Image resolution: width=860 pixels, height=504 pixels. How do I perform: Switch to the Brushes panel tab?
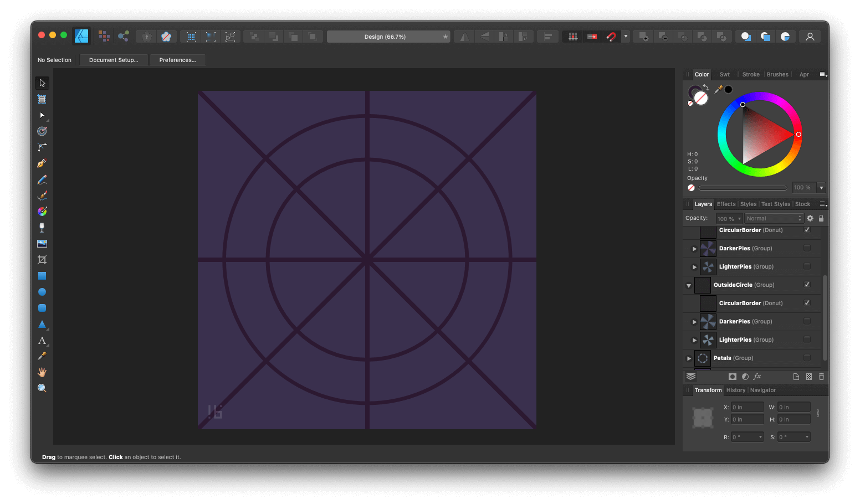pos(777,74)
